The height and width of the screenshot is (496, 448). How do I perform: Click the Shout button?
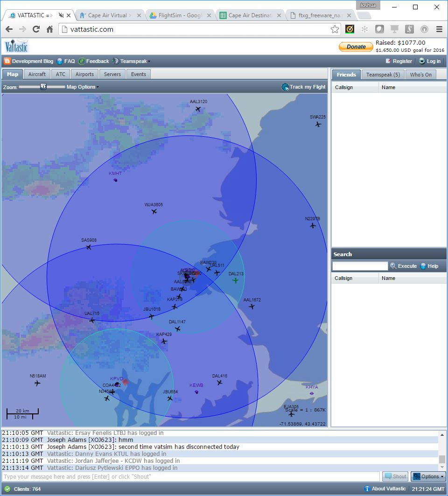[x=395, y=476]
